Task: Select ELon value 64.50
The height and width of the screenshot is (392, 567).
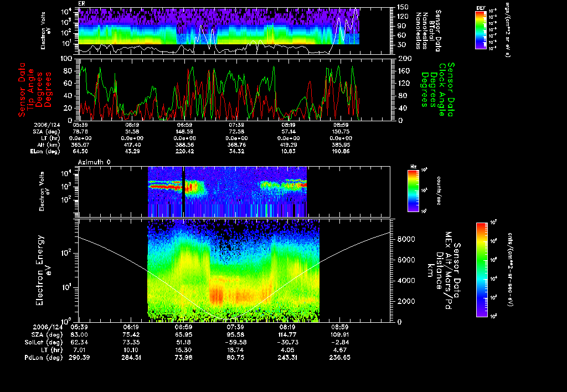Action: (x=81, y=152)
